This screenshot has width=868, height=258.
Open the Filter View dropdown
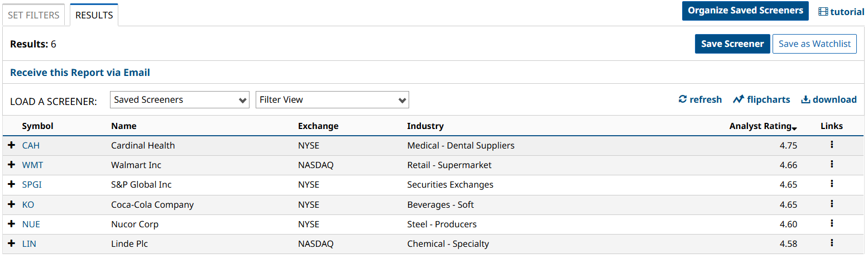coord(332,100)
